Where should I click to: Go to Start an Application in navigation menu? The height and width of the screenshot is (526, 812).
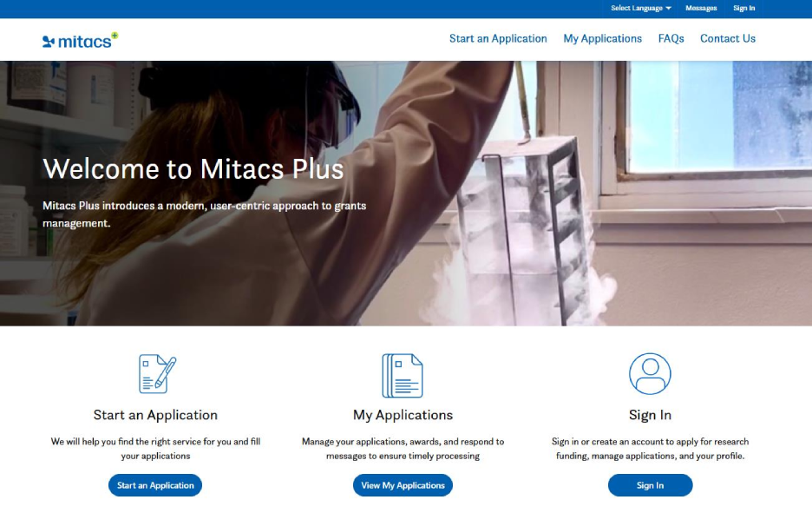(498, 39)
